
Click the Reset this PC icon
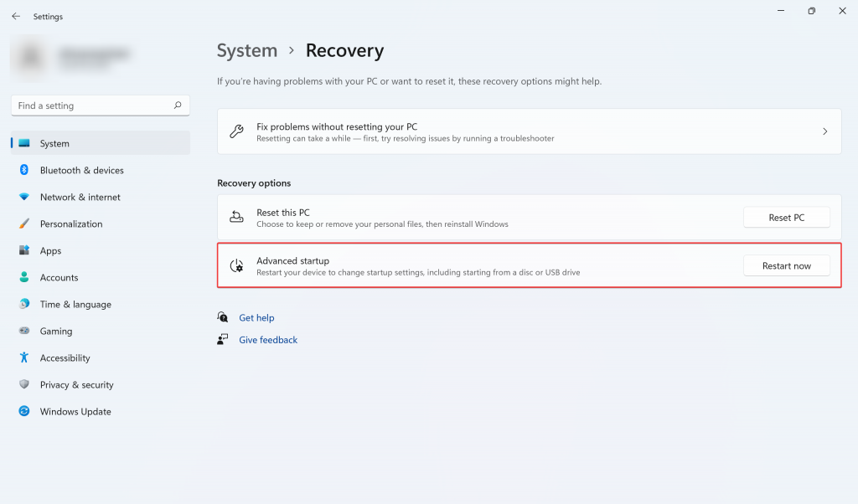click(236, 217)
